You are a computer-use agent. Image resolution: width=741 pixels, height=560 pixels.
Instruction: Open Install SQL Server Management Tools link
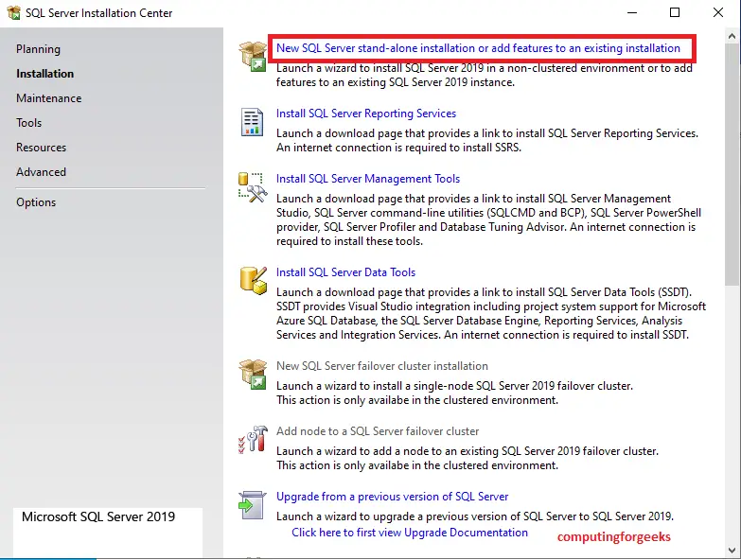click(x=368, y=179)
